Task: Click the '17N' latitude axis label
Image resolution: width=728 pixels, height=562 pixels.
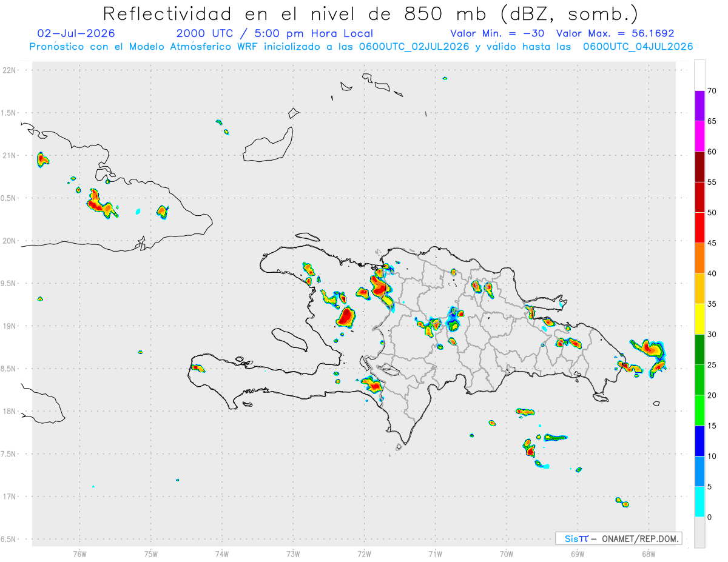Action: [10, 497]
